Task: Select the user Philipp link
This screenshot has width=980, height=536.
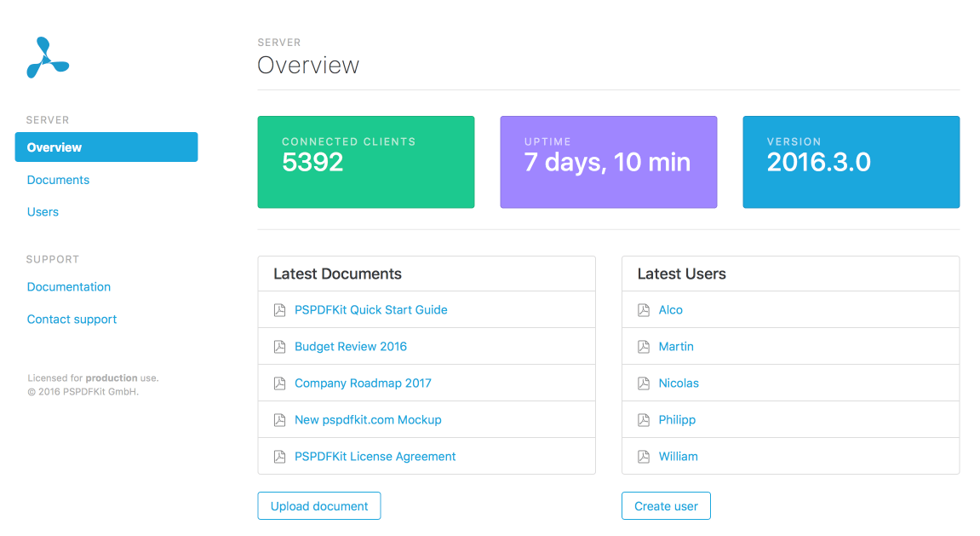Action: (677, 420)
